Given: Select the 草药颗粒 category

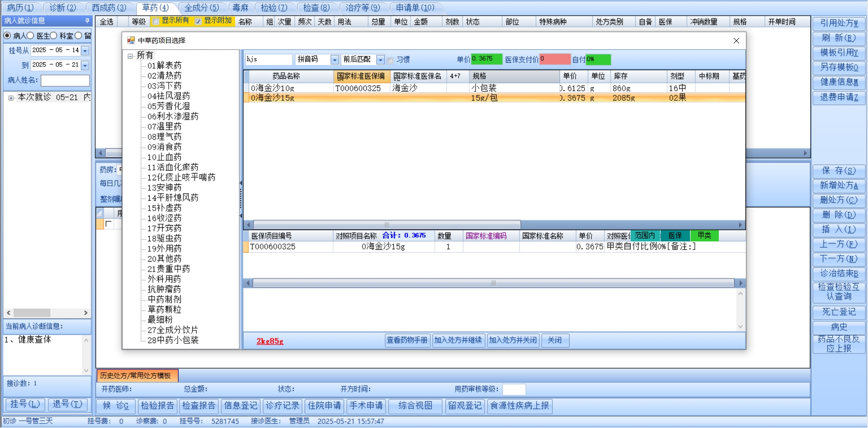Looking at the screenshot, I should coord(165,310).
